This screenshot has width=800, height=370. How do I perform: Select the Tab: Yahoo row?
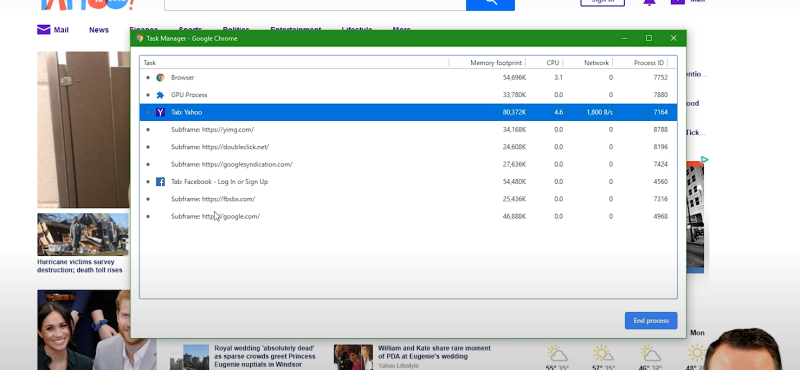pos(408,112)
